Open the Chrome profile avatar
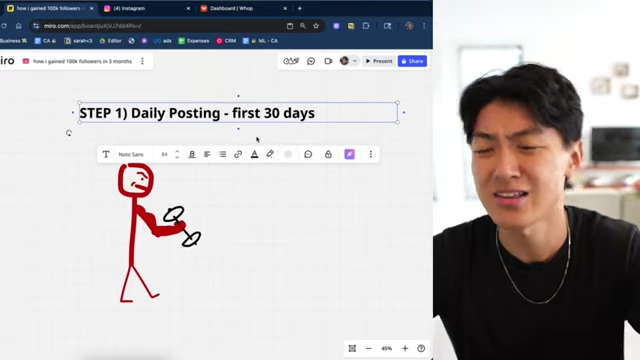Image resolution: width=640 pixels, height=360 pixels. click(x=409, y=26)
